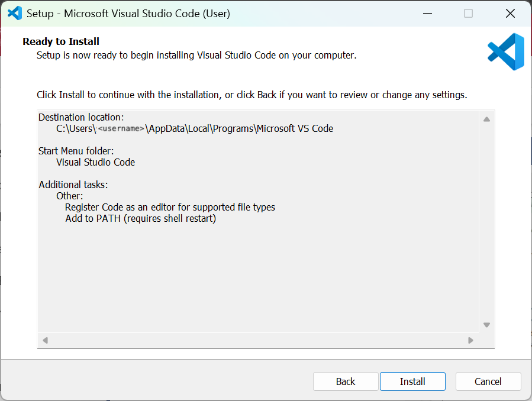Click the 'Click Install to continue' instruction text
Screen dimensions: 532x401
pyautogui.click(x=252, y=95)
